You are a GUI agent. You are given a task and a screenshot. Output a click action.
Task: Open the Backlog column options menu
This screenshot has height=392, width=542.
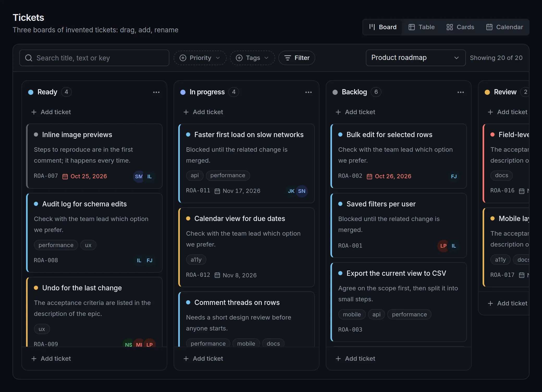point(461,92)
